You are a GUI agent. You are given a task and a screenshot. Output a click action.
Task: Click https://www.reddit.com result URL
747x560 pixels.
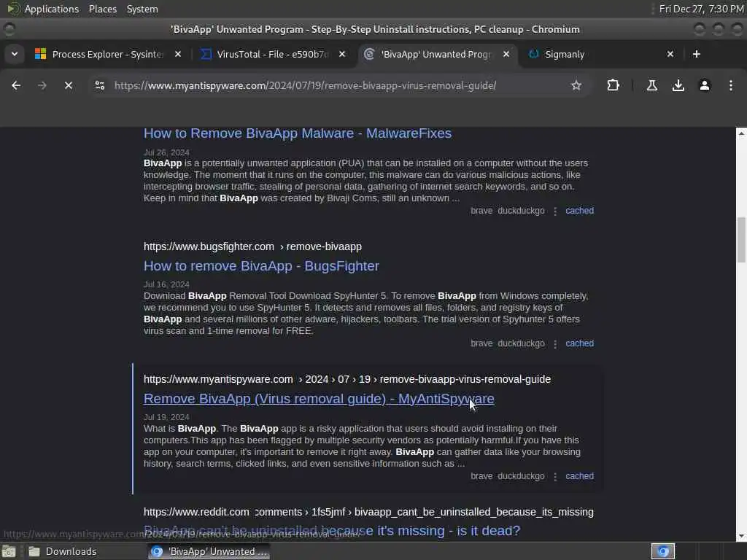pos(196,512)
